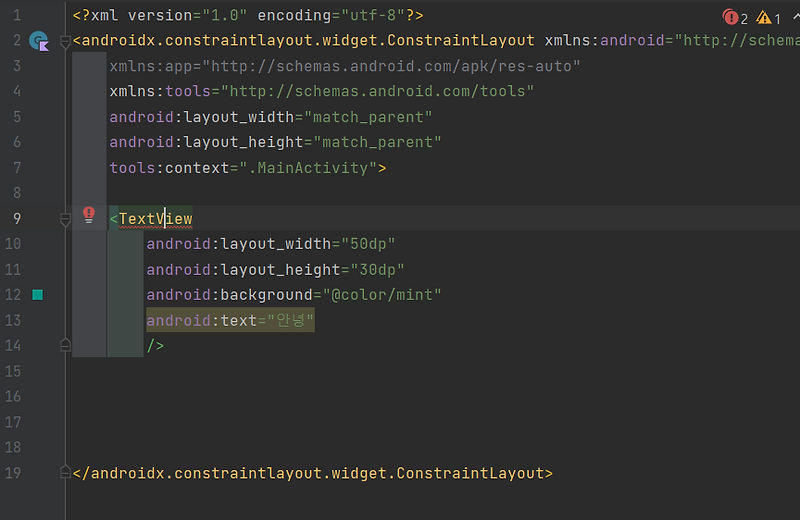Click root layout_width "match_parent" value

click(x=368, y=117)
